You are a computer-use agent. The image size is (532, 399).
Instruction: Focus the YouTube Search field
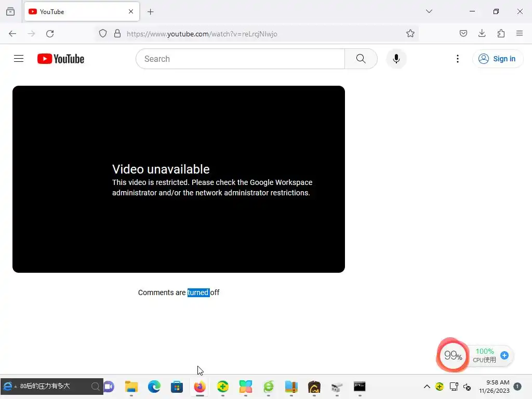pos(240,59)
